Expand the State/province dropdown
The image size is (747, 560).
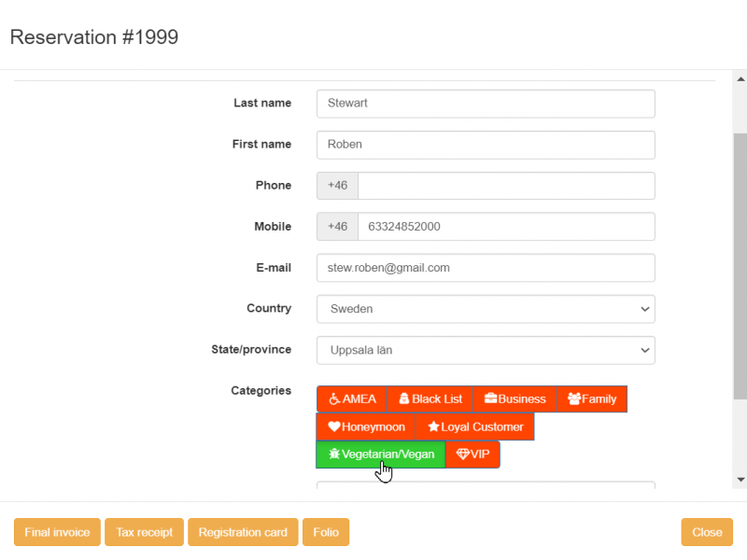point(486,350)
